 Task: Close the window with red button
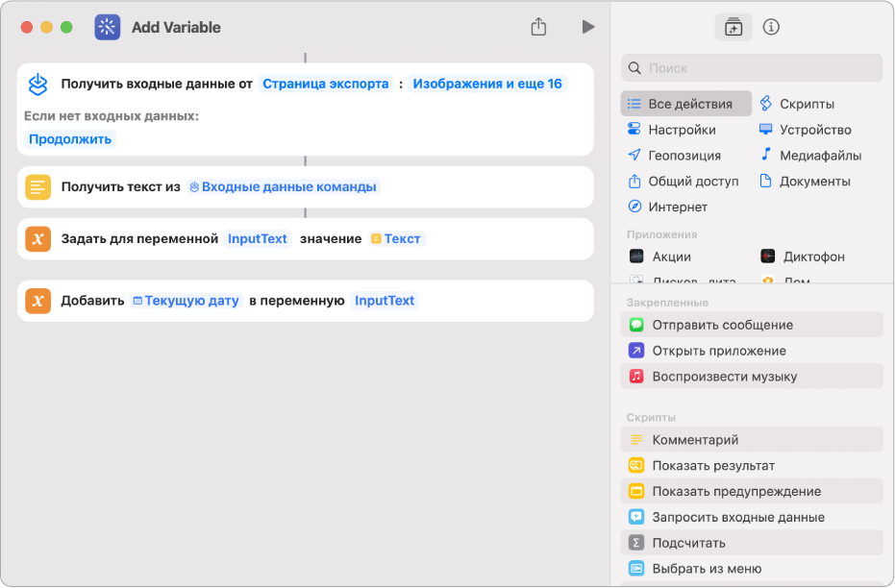pos(27,27)
